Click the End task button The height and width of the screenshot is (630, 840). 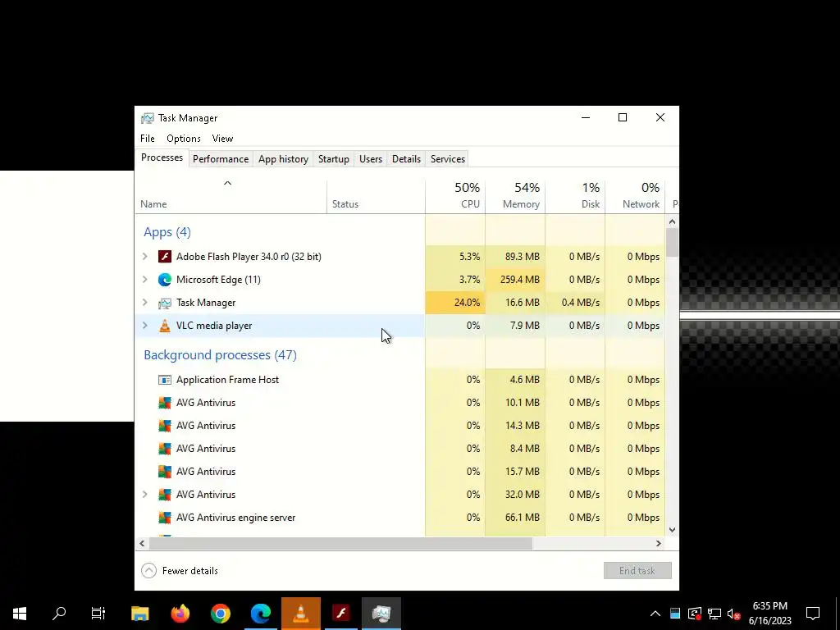637,571
